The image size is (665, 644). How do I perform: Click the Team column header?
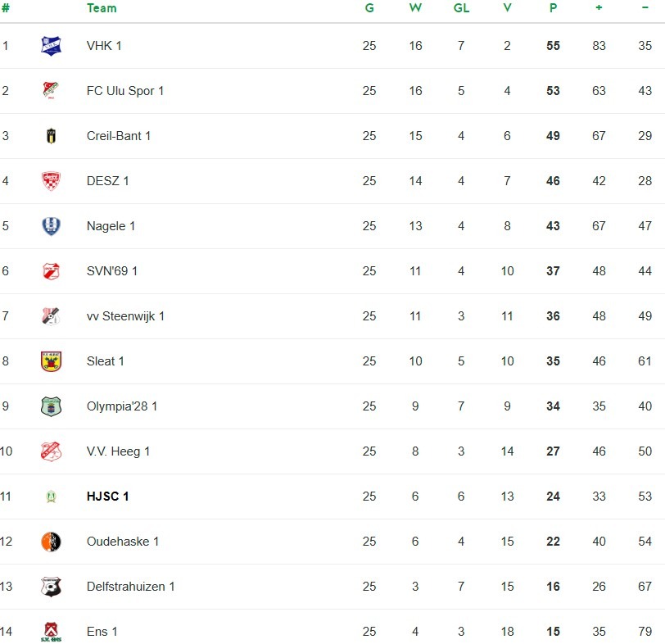click(x=102, y=8)
